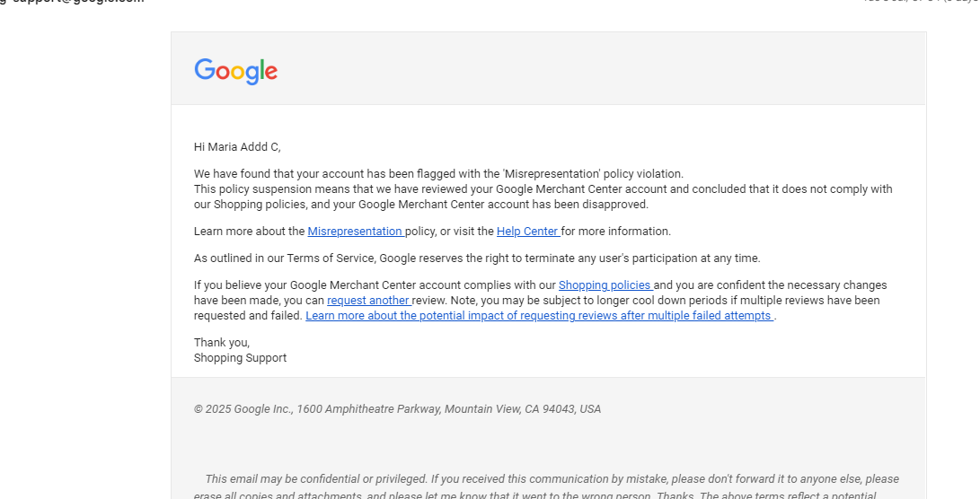Screen dimensions: 980x499
Task: Click the 'Thank you,' closing line
Action: 222,343
